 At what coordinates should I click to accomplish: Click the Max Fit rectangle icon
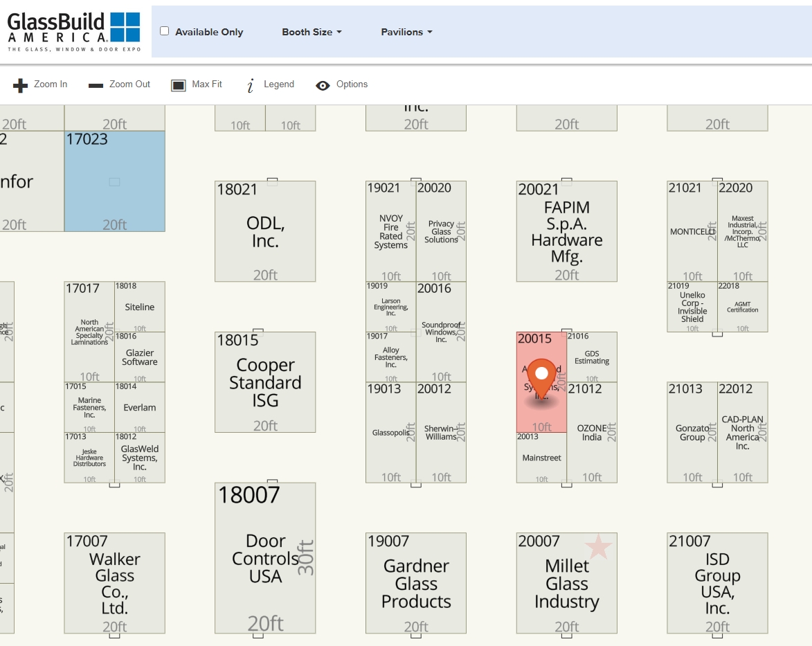click(178, 85)
